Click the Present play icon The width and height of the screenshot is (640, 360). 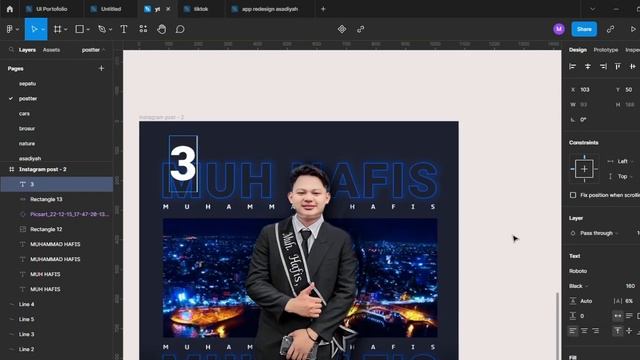pyautogui.click(x=633, y=29)
